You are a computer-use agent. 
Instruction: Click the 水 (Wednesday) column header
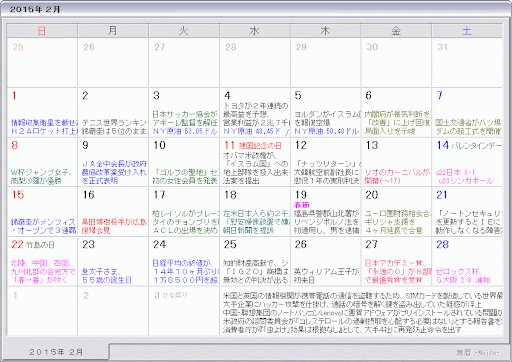(255, 31)
